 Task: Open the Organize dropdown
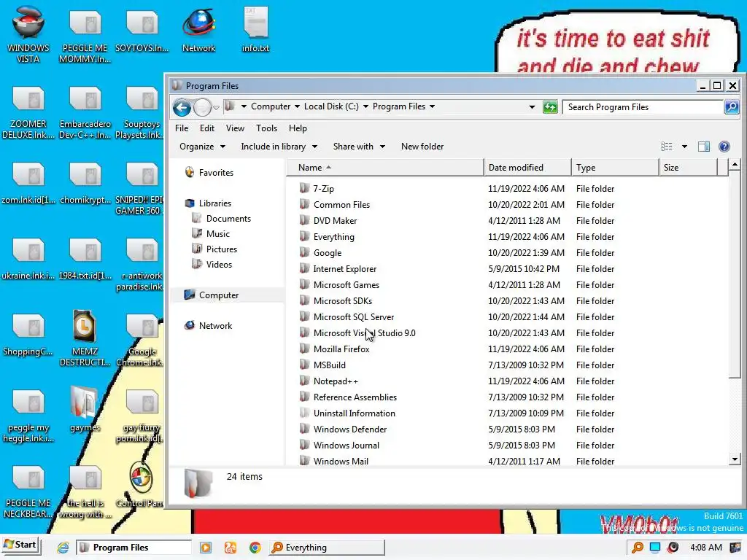[x=202, y=146]
